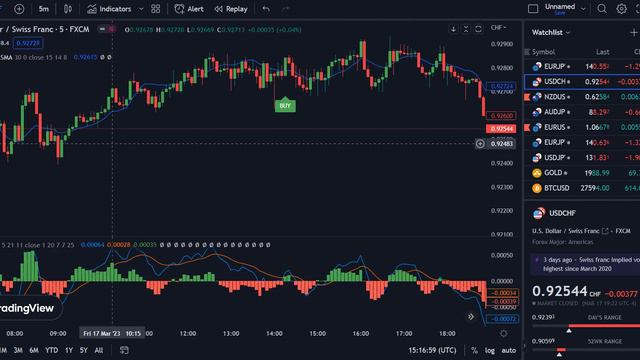Select the EURUSD watchlist row
Viewport: 640px width, 360px height.
click(582, 127)
